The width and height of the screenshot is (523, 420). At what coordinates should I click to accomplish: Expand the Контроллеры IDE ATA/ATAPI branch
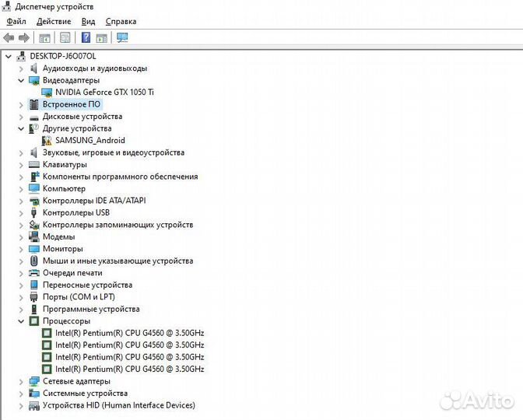pyautogui.click(x=21, y=201)
